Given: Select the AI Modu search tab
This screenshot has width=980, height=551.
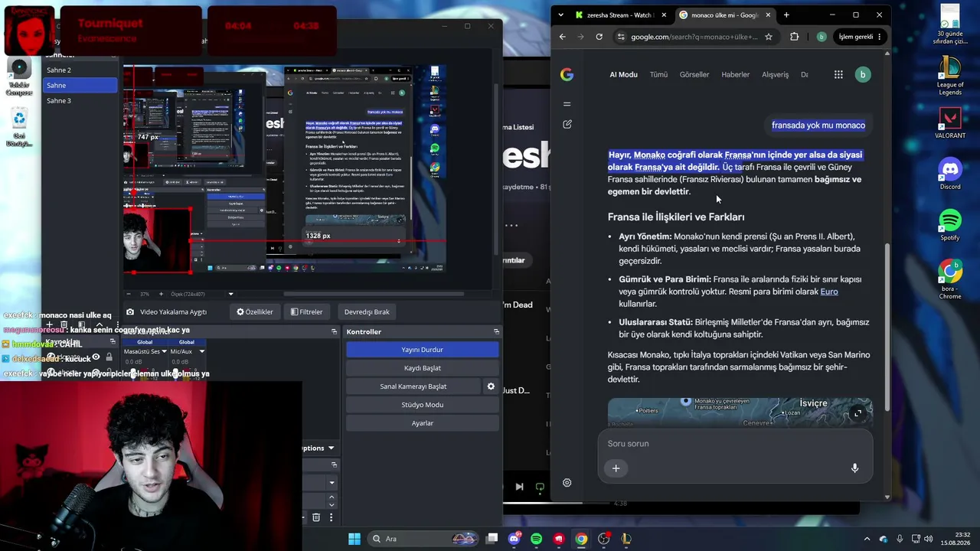Looking at the screenshot, I should (x=623, y=74).
